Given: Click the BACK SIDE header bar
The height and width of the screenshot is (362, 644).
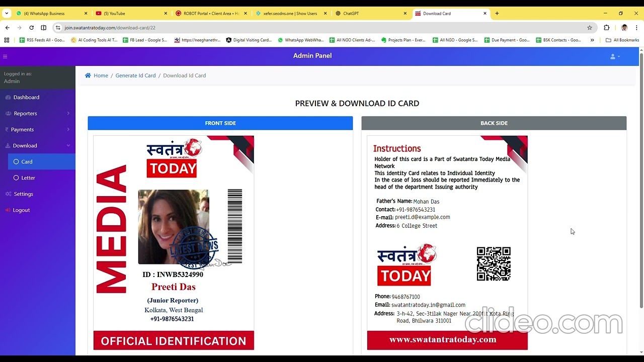Looking at the screenshot, I should pos(494,123).
